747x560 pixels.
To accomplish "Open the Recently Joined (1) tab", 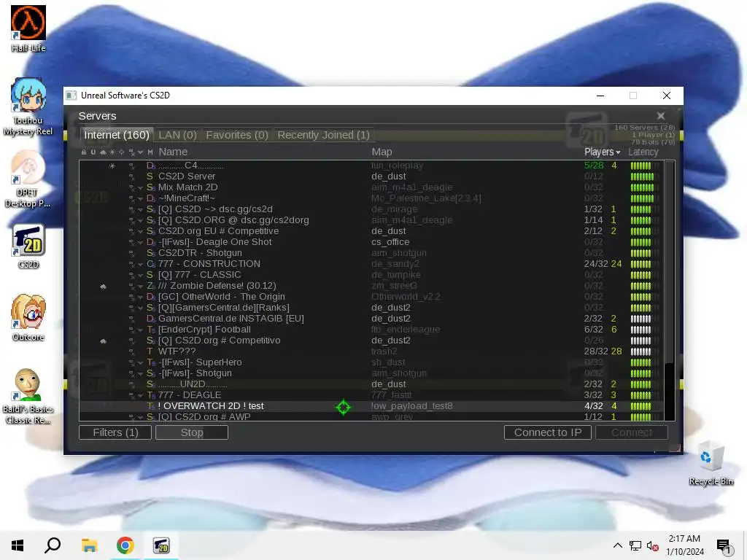I will [323, 135].
